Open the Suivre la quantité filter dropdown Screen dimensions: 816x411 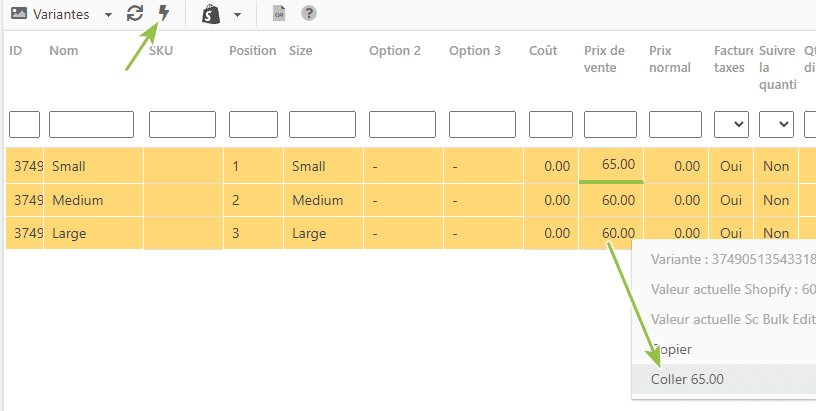(x=776, y=124)
